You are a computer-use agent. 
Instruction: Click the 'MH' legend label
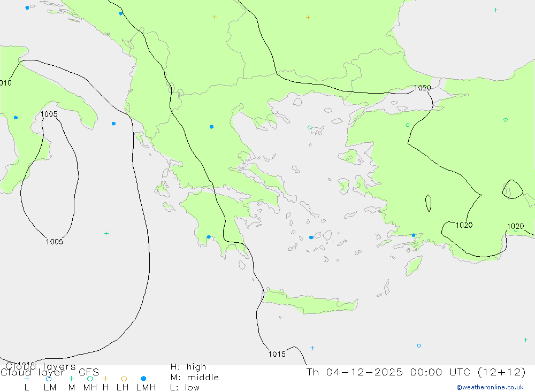[90, 388]
